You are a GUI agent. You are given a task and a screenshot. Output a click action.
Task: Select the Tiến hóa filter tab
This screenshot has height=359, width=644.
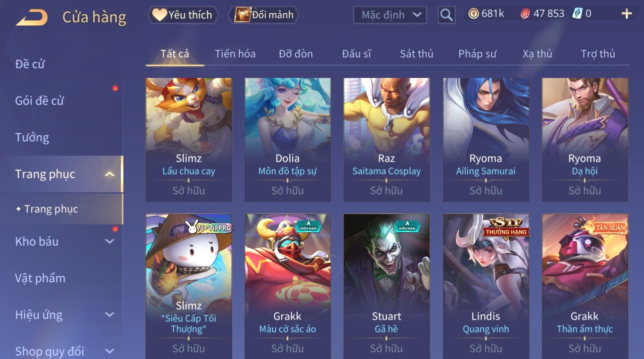click(235, 54)
